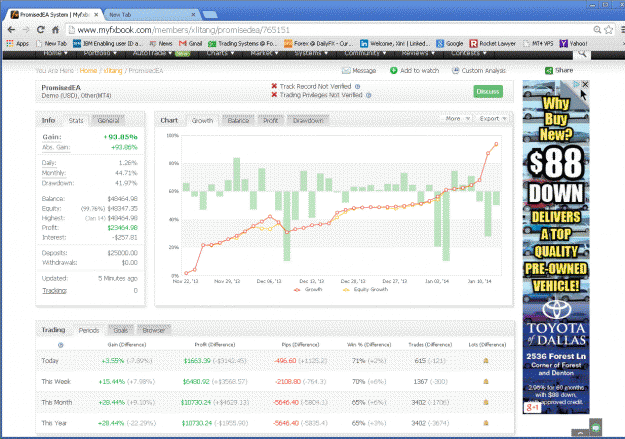Click the Add to watch icon

tap(393, 70)
